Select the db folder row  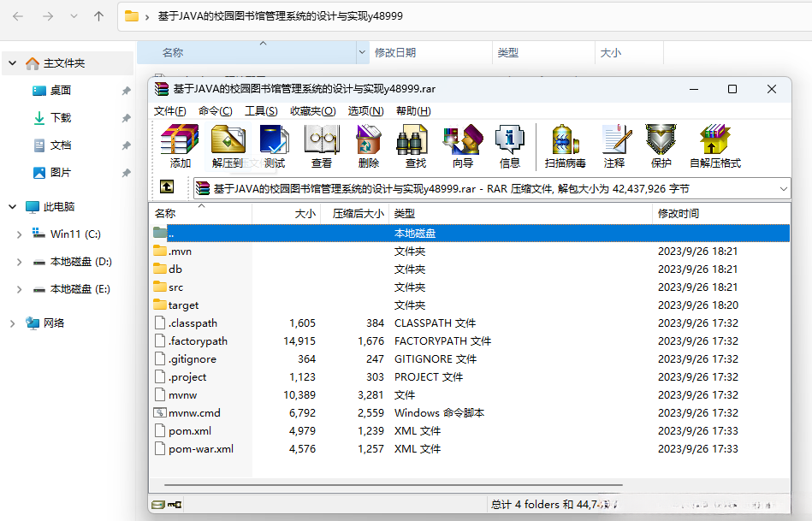click(x=471, y=269)
